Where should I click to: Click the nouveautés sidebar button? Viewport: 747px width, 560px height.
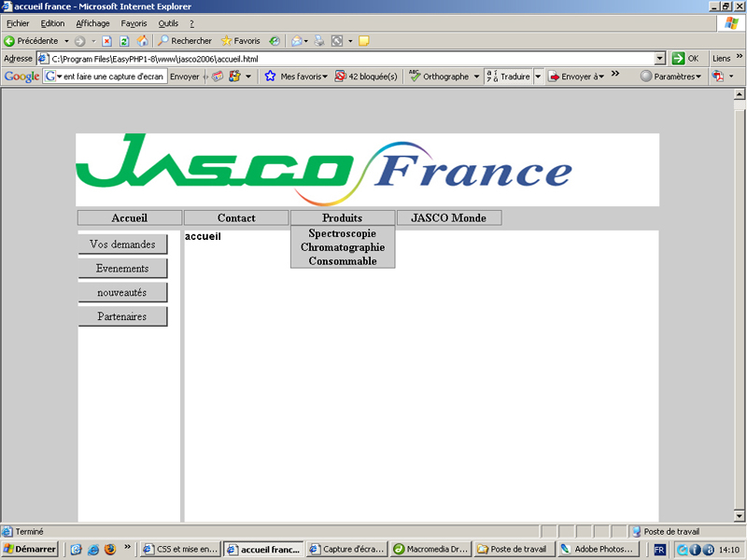pyautogui.click(x=122, y=292)
